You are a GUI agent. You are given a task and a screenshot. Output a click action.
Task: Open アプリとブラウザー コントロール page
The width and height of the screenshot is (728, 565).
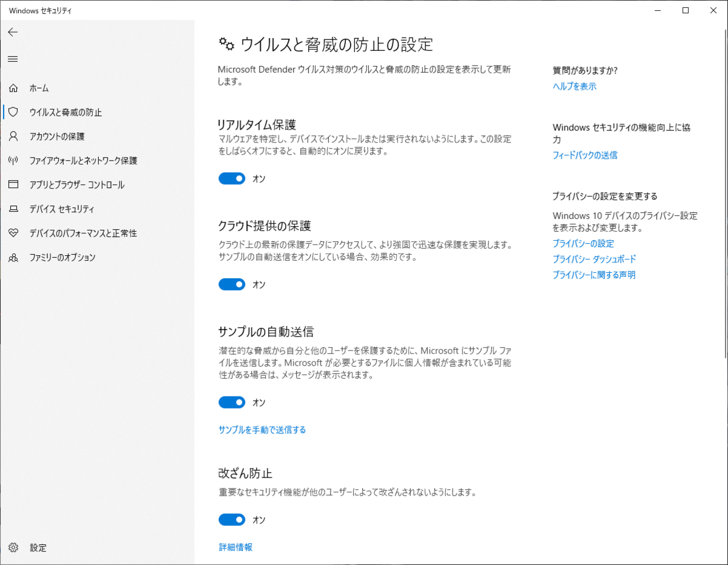click(97, 185)
